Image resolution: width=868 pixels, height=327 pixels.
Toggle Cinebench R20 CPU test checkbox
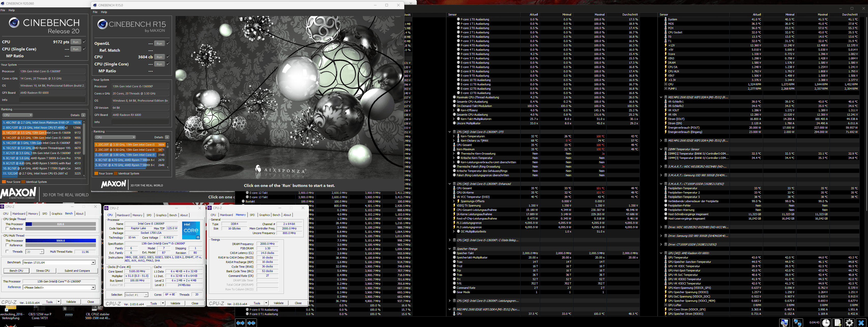click(84, 42)
